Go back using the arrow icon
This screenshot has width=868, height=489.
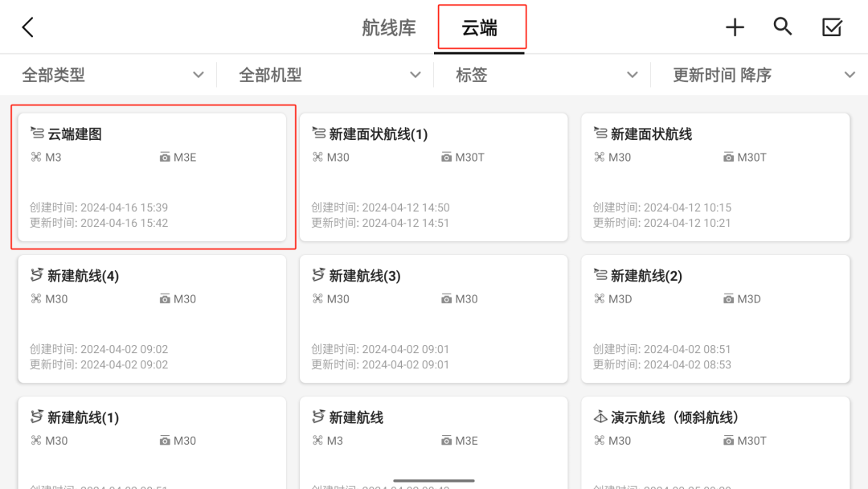coord(27,27)
